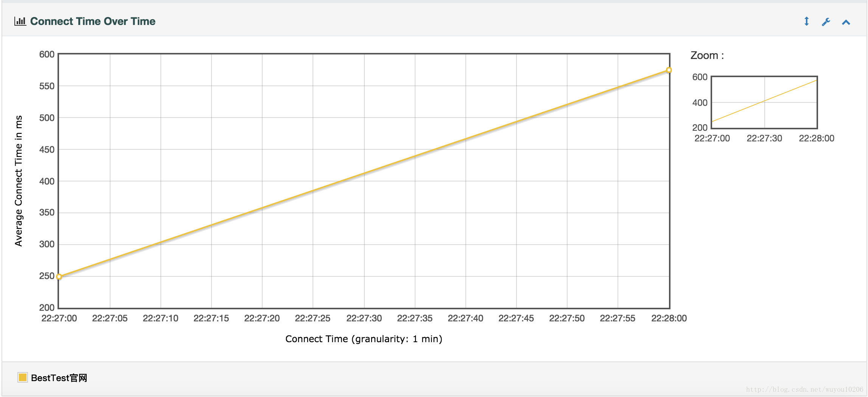Screen dimensions: 868x397
Task: Click the 450 y-axis label
Action: 47,150
